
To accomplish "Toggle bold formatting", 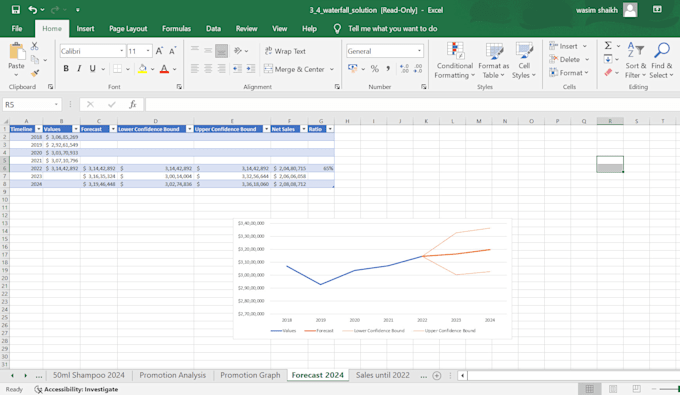I will [x=66, y=69].
